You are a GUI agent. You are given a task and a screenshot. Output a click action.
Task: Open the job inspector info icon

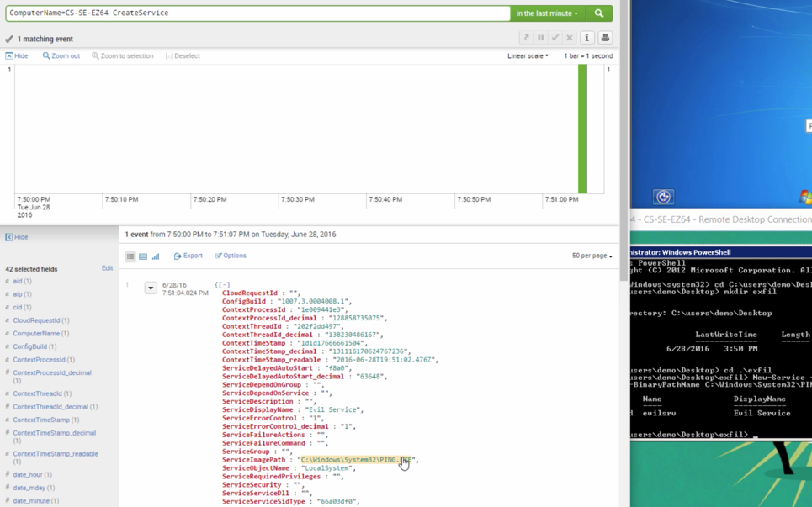click(586, 38)
